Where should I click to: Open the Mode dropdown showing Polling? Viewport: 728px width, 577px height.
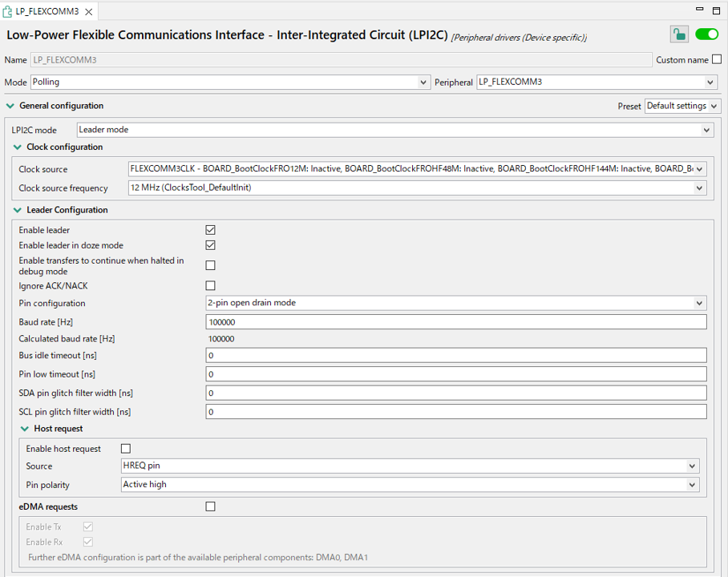coord(230,83)
